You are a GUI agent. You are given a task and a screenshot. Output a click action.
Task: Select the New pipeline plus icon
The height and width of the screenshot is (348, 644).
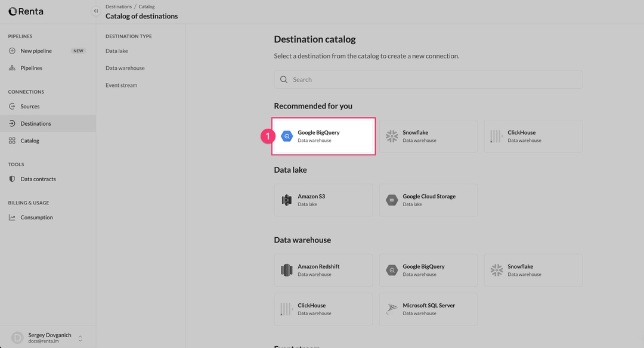[13, 51]
